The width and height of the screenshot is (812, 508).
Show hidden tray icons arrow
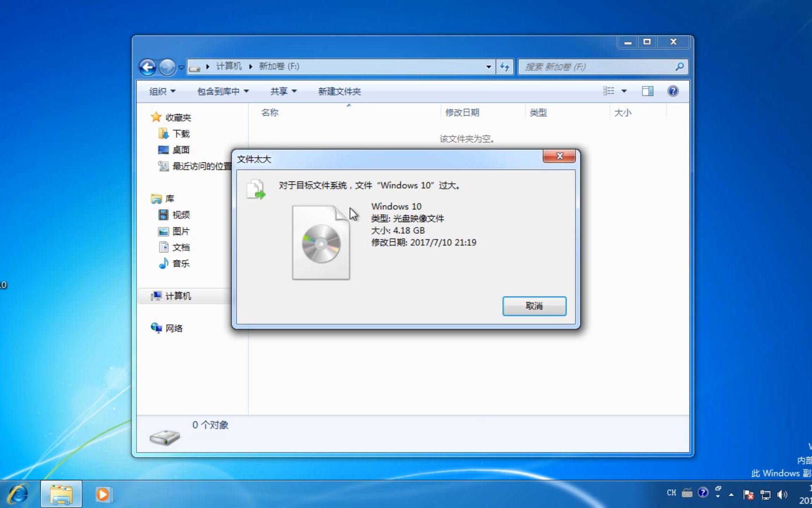point(731,494)
